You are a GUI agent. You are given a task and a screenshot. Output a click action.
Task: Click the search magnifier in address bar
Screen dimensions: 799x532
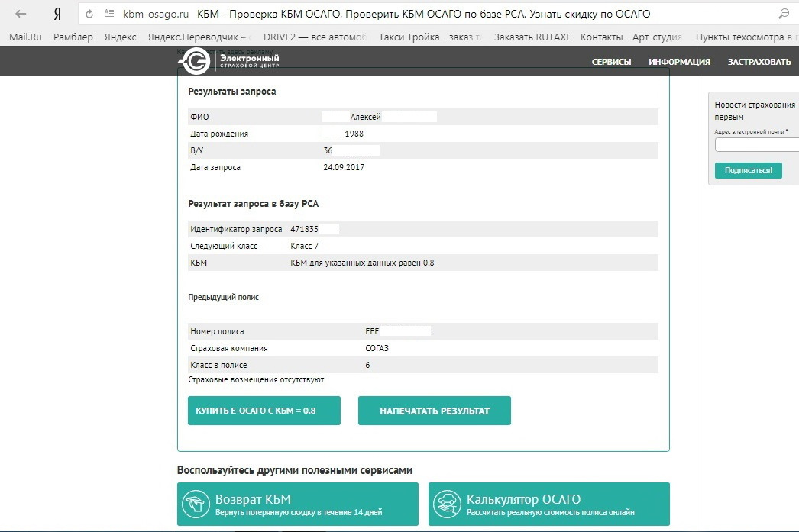784,14
